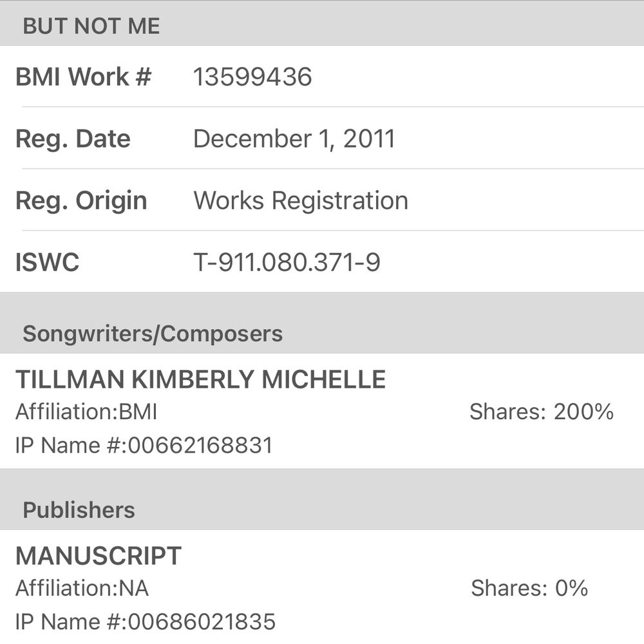Select the ISWC code T-911.080.371-9
644x644 pixels.
pyautogui.click(x=287, y=263)
